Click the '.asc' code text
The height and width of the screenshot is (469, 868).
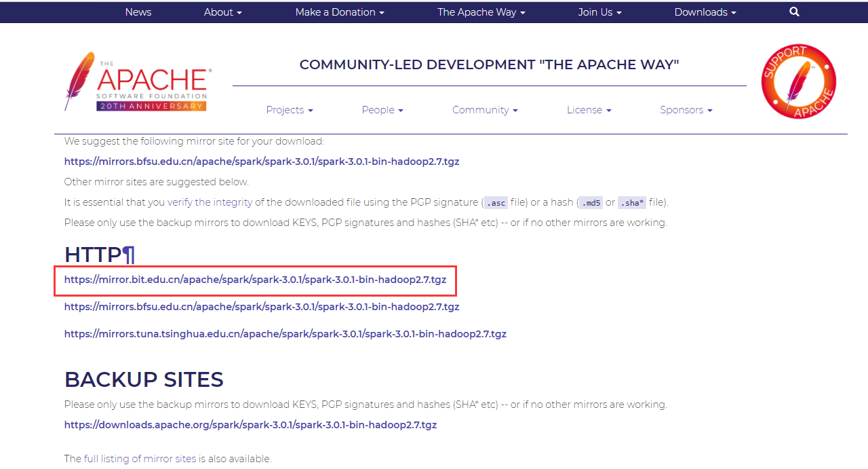tap(496, 203)
